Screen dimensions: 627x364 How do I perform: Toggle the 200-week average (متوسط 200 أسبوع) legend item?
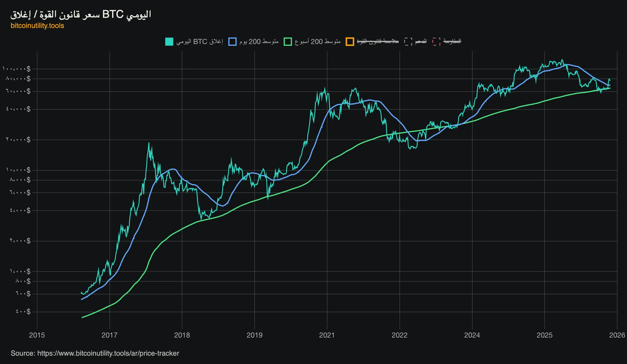[x=312, y=42]
